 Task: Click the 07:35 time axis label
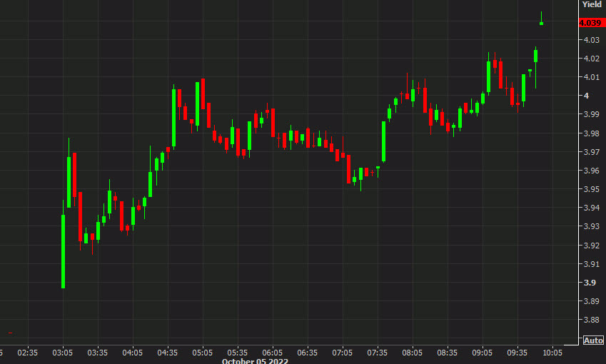[x=377, y=353]
